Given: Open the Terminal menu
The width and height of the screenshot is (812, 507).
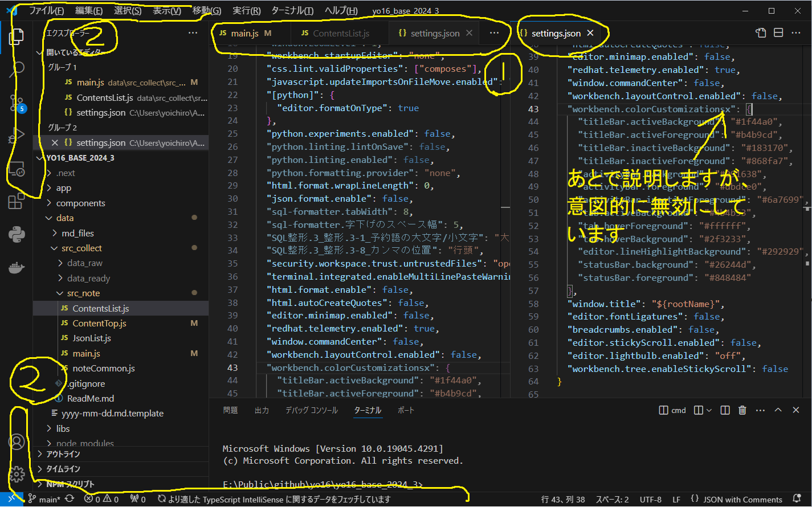Looking at the screenshot, I should [x=292, y=11].
